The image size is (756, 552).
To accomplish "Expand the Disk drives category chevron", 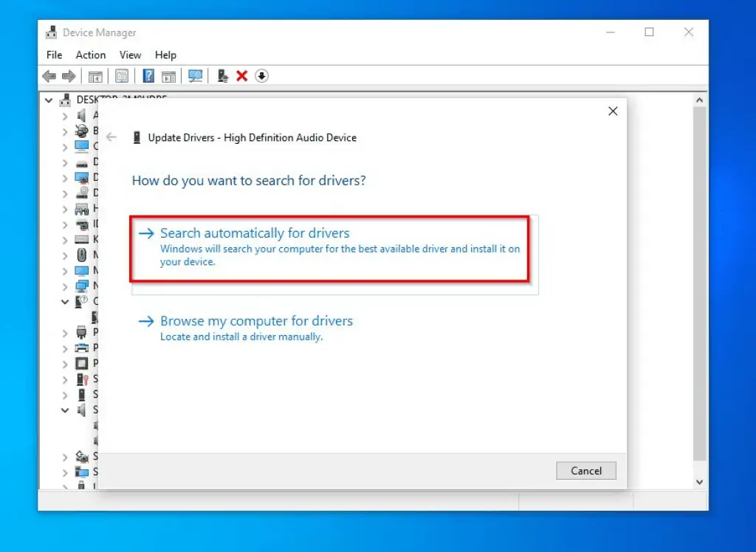I will 65,162.
